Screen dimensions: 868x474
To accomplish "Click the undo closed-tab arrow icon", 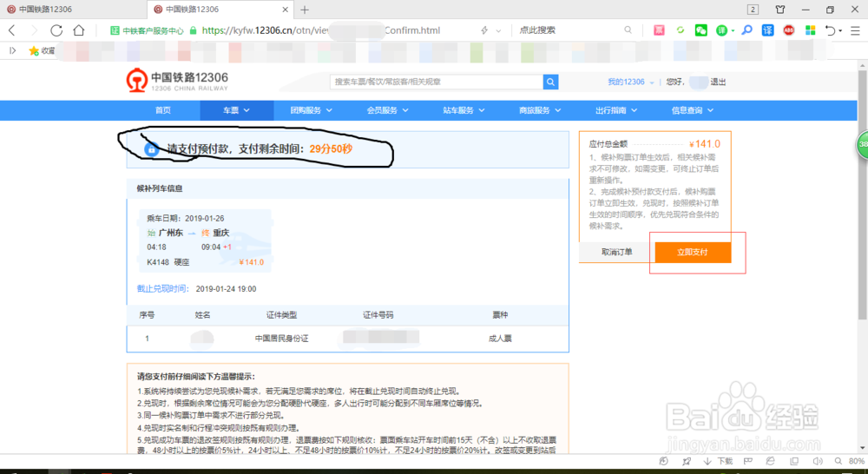I will coord(831,30).
